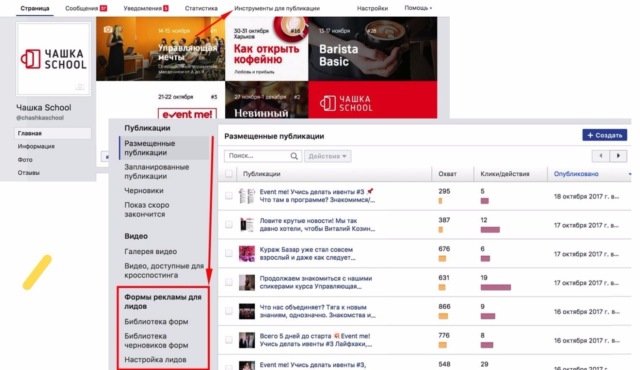Open the 'Продолжаем знакомиться' post
Viewport: 640px width, 370px height.
(316, 282)
